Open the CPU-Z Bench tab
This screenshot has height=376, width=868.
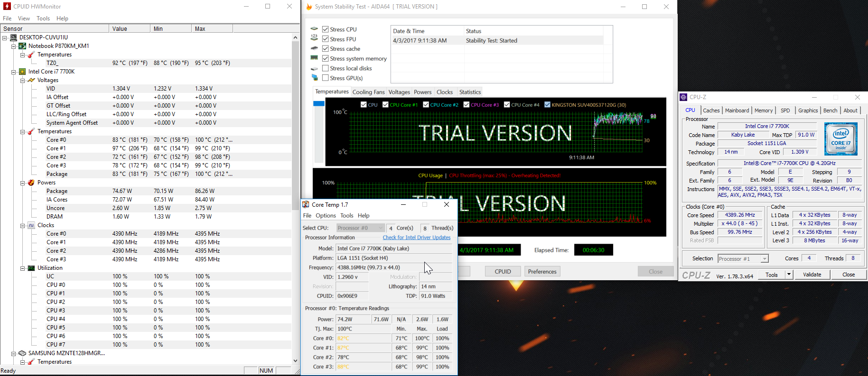coord(830,110)
